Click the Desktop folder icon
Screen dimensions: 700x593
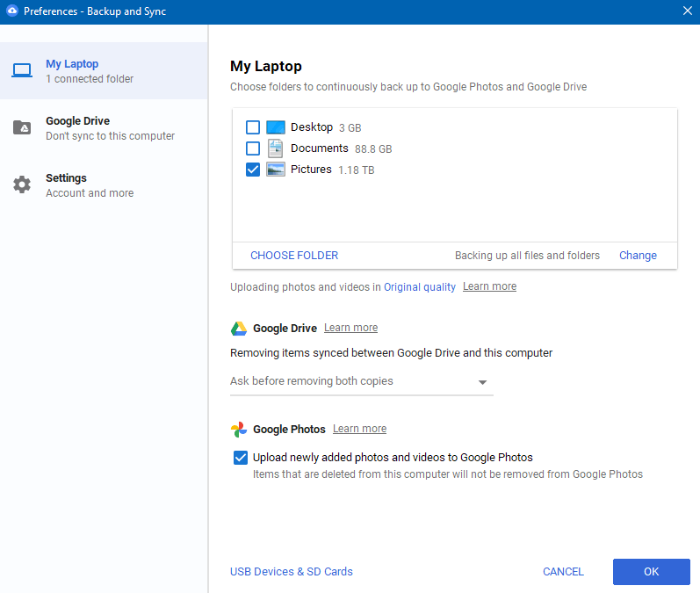point(276,127)
